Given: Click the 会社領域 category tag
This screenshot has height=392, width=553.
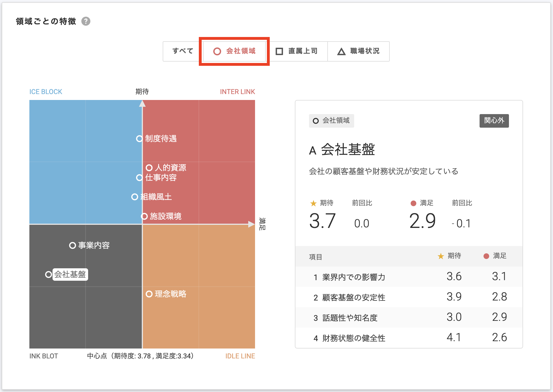Looking at the screenshot, I should (331, 121).
